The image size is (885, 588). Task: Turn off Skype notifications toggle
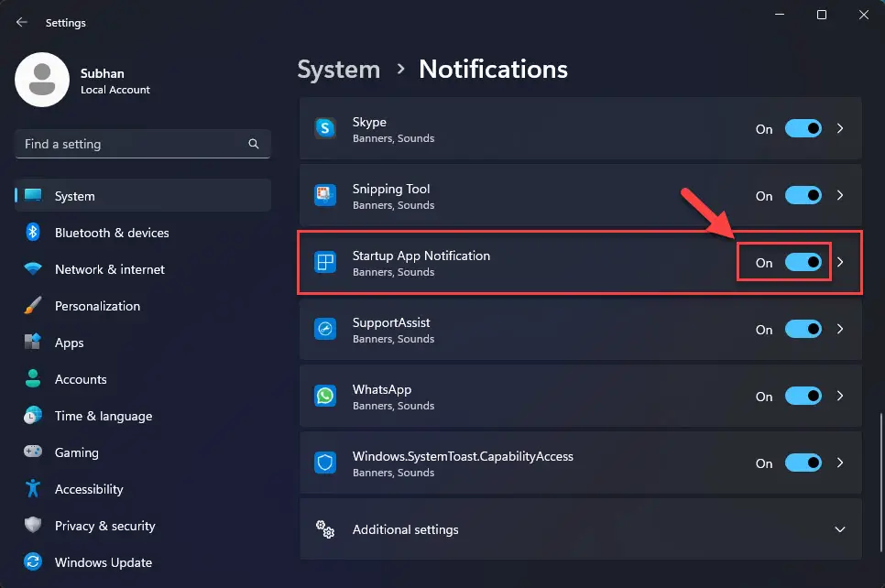pos(803,128)
